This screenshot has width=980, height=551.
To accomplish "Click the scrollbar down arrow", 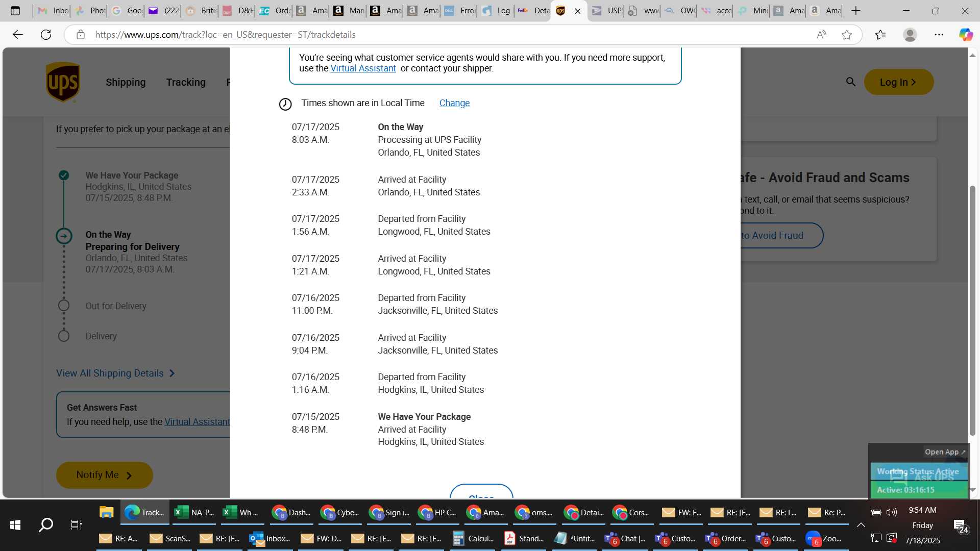I will coord(972,490).
